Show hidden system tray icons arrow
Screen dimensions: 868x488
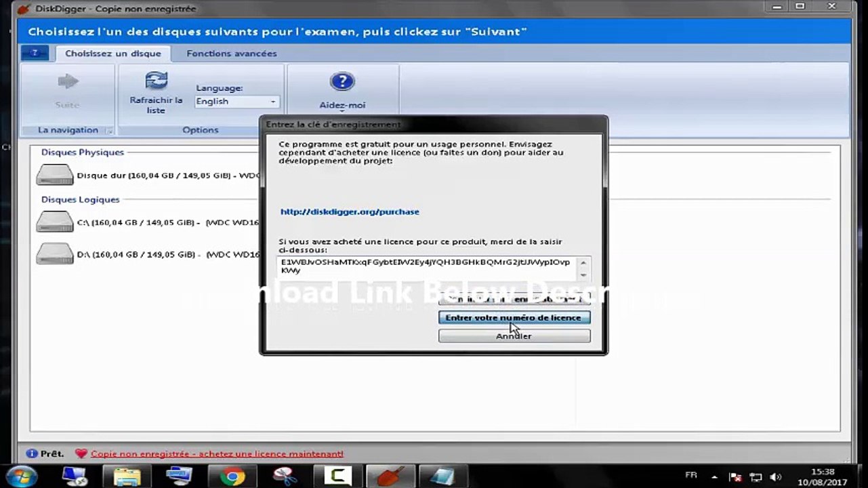pos(716,477)
